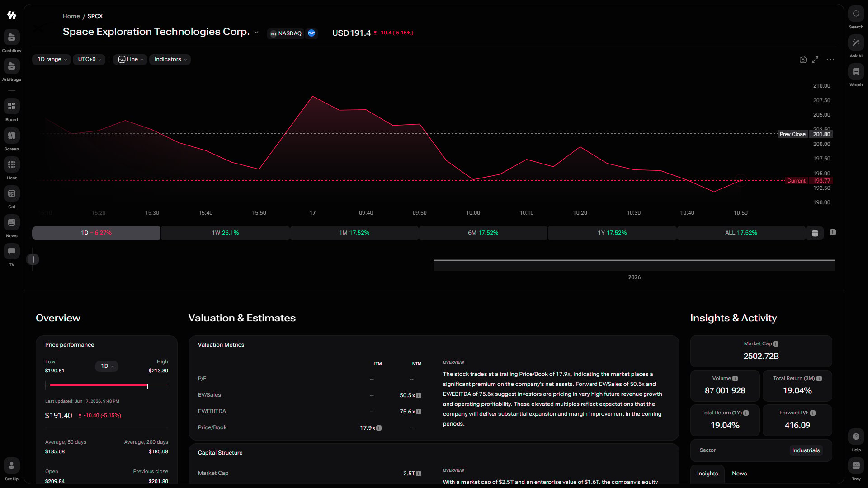
Task: Click the app logo icon
Action: click(12, 15)
